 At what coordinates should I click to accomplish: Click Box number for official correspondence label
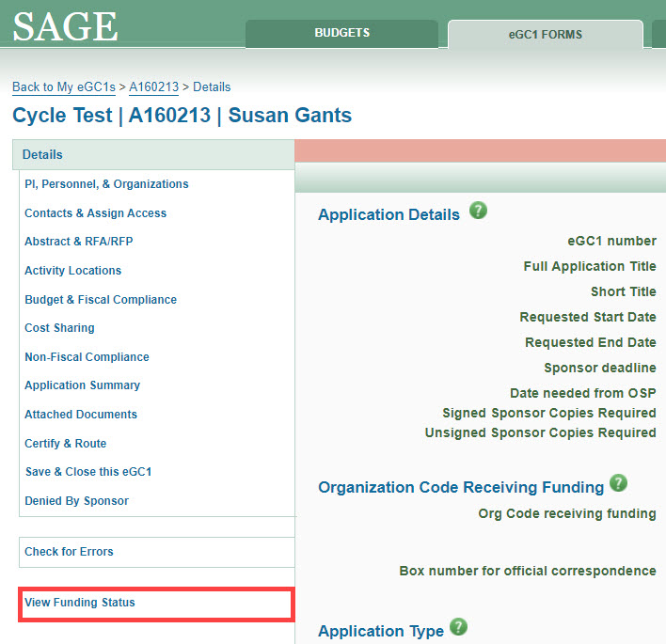click(x=528, y=571)
